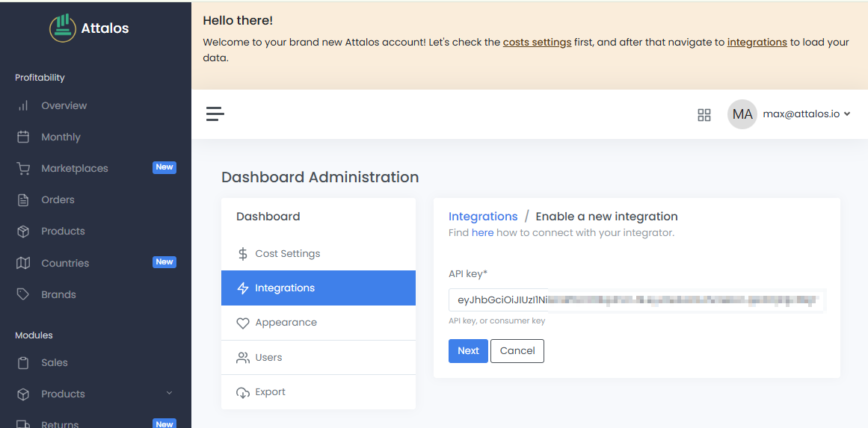
Task: Click the New badge beside Countries
Action: click(164, 262)
